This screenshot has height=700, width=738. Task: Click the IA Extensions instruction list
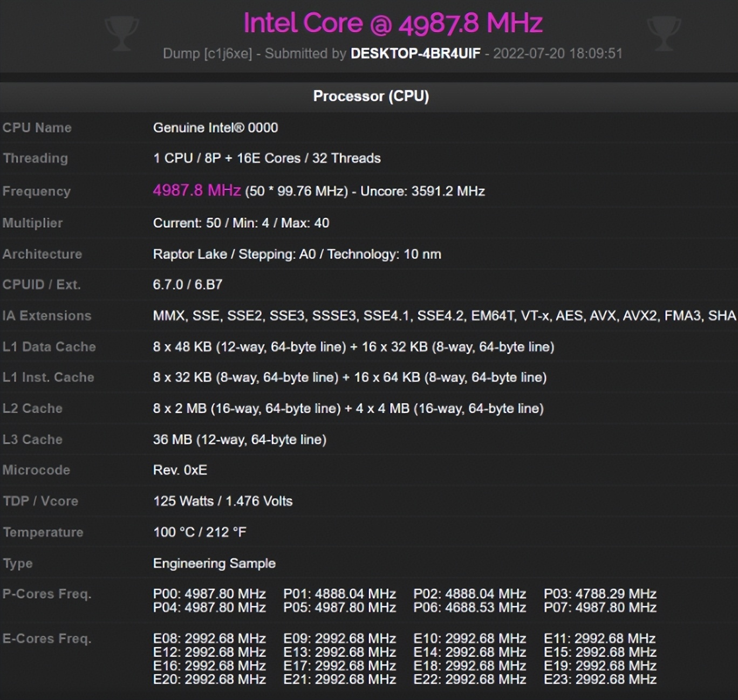(x=443, y=315)
